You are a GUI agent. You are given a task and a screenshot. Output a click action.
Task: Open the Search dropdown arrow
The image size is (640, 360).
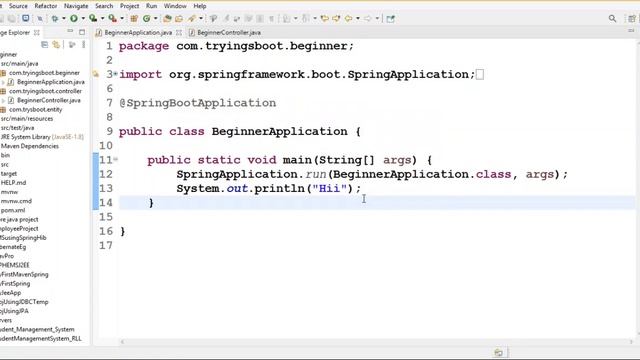[x=201, y=18]
